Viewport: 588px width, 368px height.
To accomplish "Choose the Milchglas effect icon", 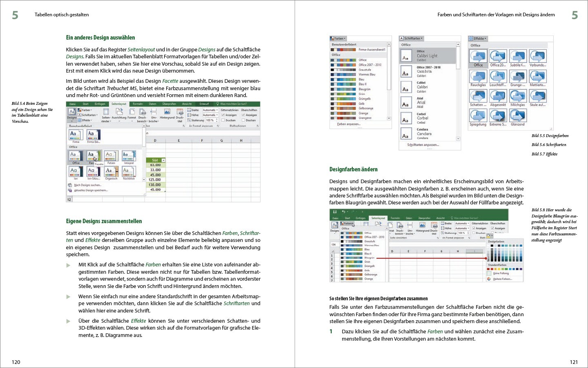I will [x=517, y=96].
